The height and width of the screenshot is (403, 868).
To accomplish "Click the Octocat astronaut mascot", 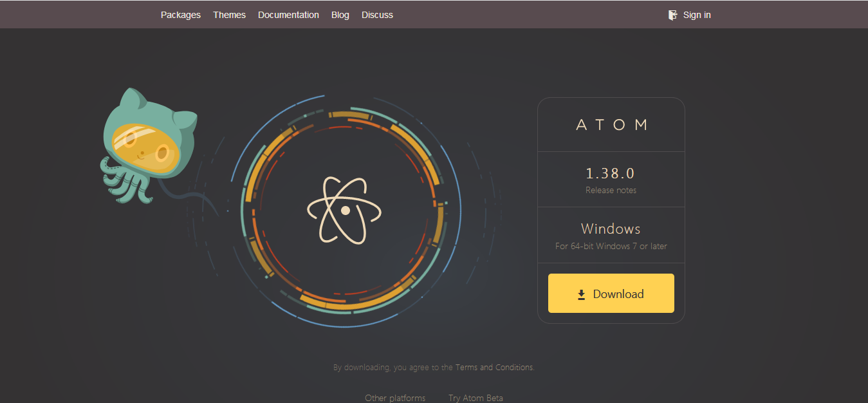I will click(x=149, y=146).
